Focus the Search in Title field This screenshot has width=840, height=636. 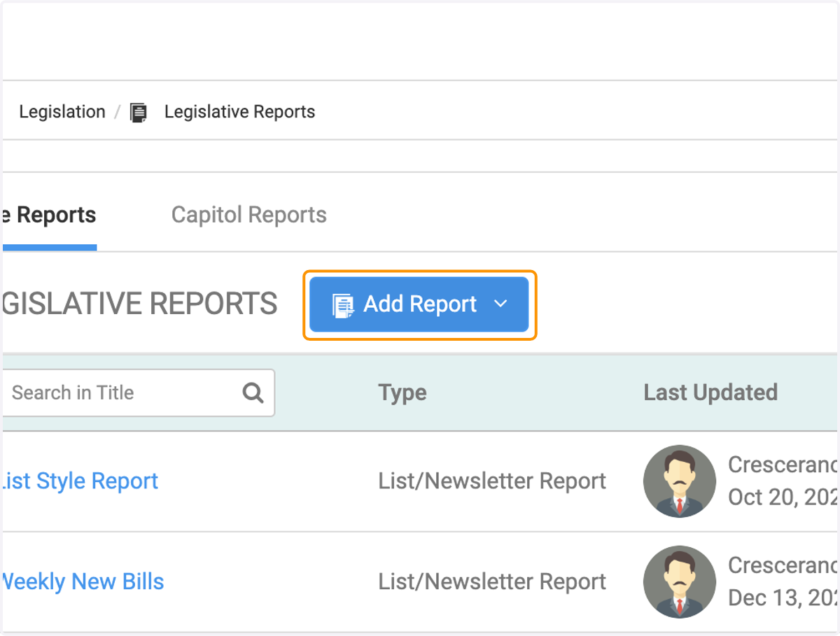click(x=138, y=393)
